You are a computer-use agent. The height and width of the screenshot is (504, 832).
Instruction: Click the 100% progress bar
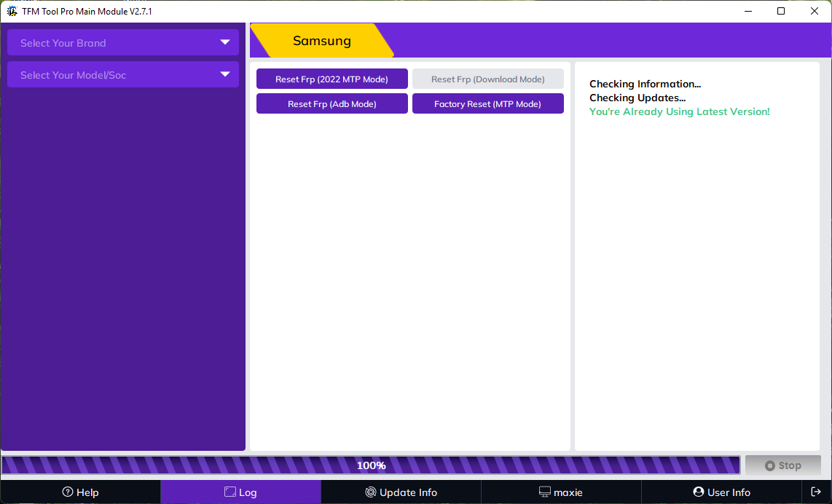click(371, 465)
